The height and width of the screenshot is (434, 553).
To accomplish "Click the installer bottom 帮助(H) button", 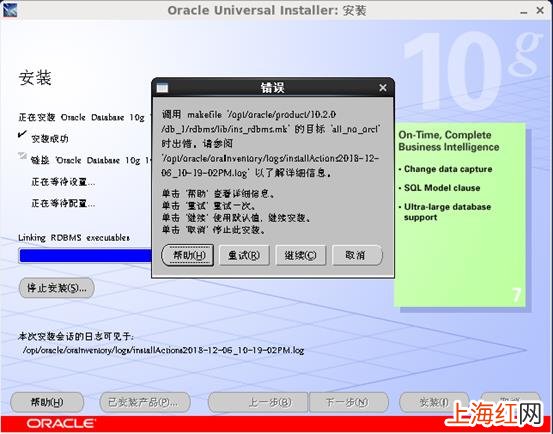I will point(47,402).
